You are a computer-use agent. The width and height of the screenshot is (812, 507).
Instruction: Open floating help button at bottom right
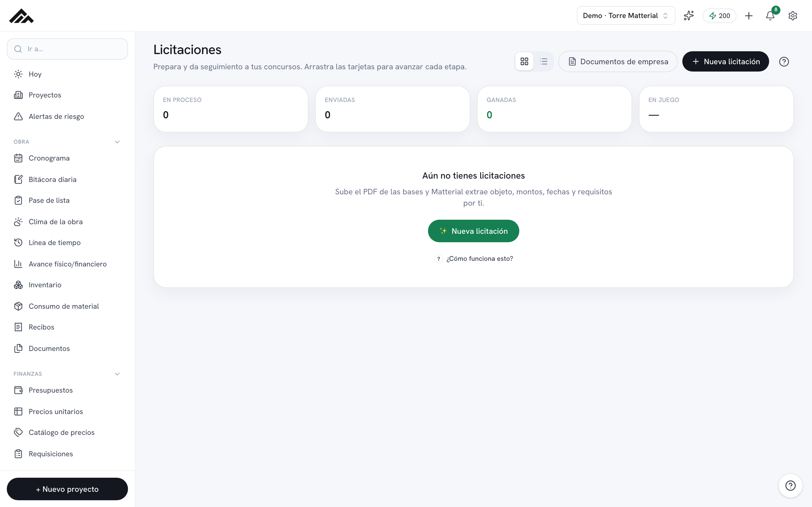click(x=790, y=485)
